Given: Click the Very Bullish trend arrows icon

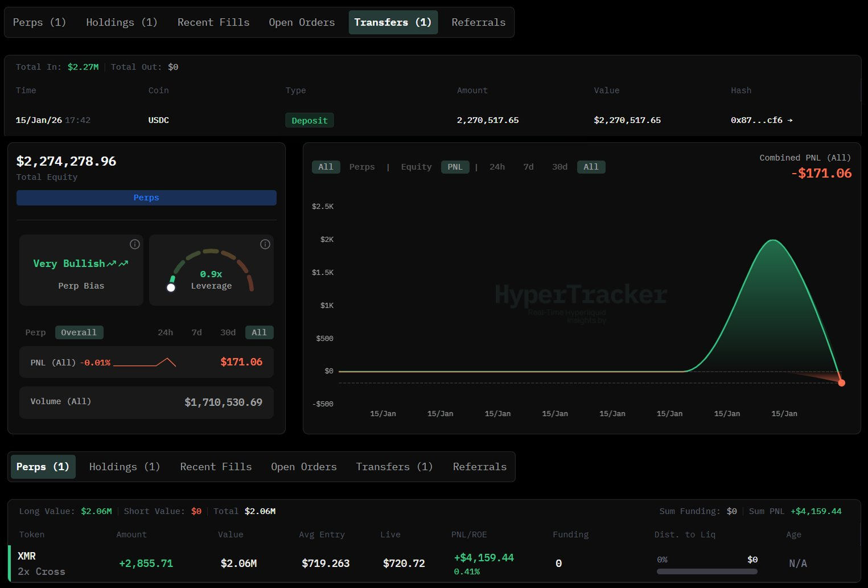Looking at the screenshot, I should (118, 264).
